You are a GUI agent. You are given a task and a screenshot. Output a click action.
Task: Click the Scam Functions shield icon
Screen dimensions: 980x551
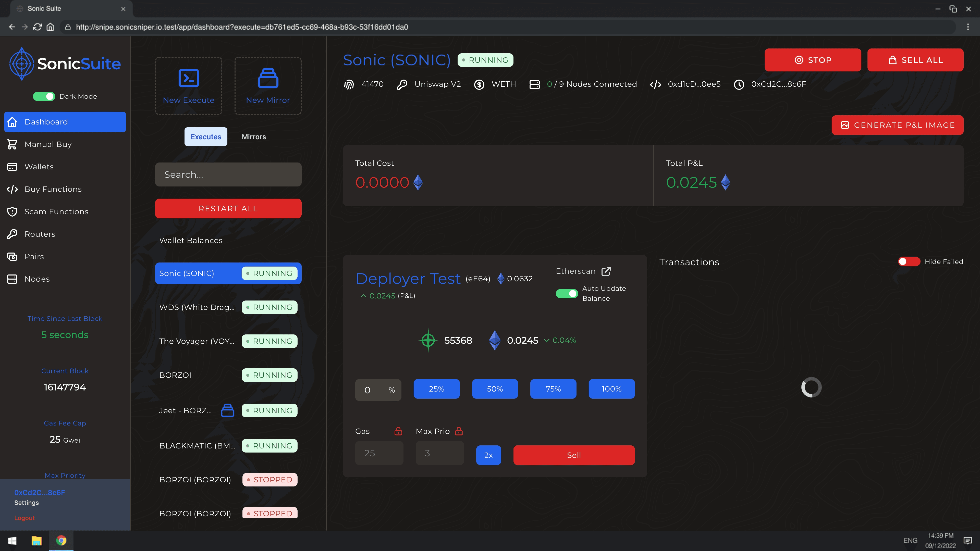click(13, 211)
